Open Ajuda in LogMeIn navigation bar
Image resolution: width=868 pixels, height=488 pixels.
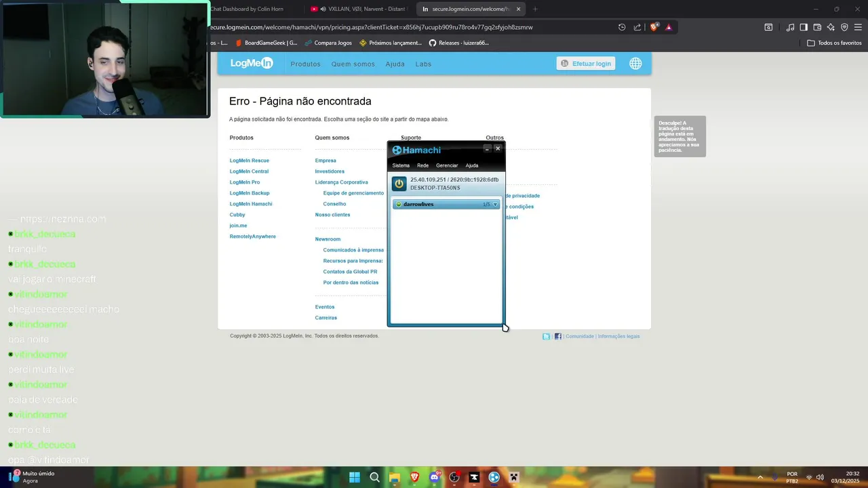click(x=395, y=64)
